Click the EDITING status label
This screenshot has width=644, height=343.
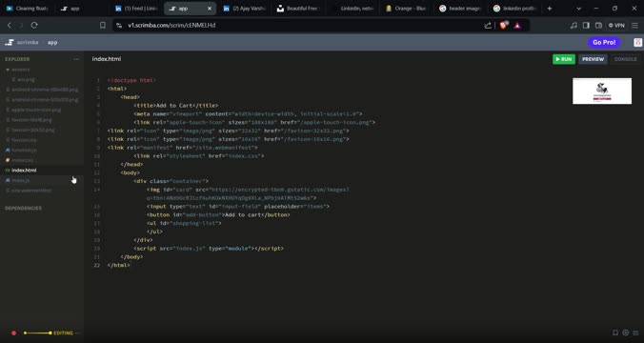[x=63, y=333]
